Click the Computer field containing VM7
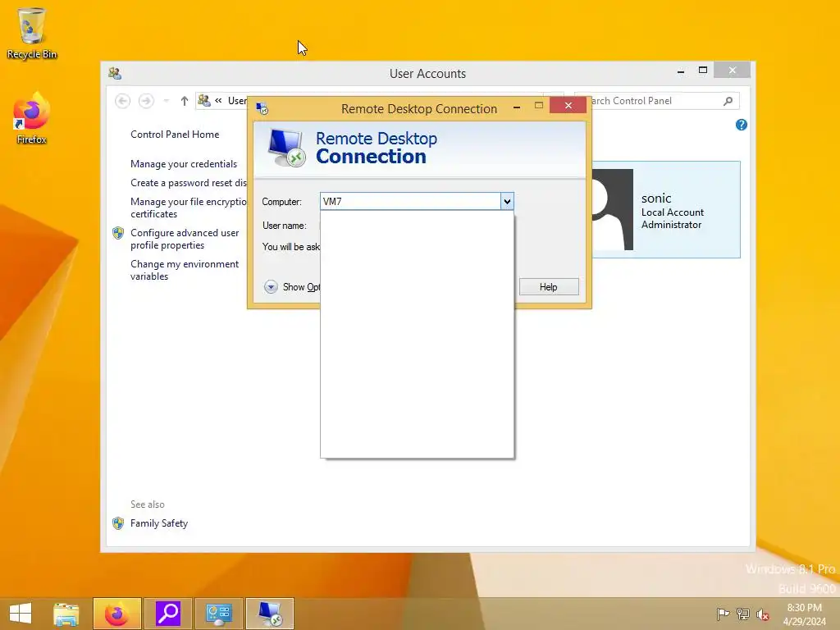This screenshot has width=840, height=630. click(410, 202)
